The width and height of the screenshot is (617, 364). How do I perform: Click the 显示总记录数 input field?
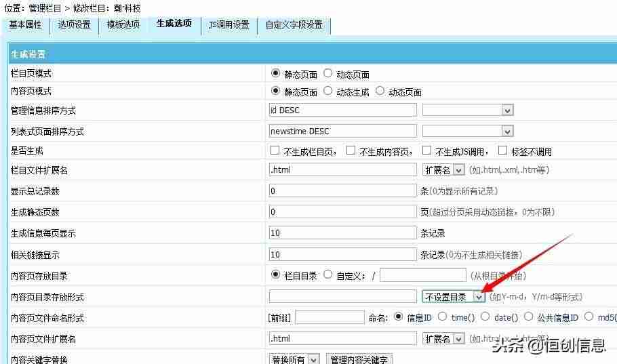click(342, 191)
